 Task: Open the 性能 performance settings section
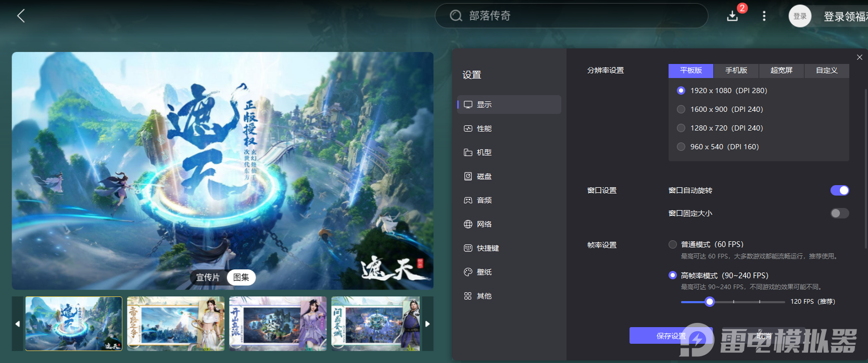509,128
